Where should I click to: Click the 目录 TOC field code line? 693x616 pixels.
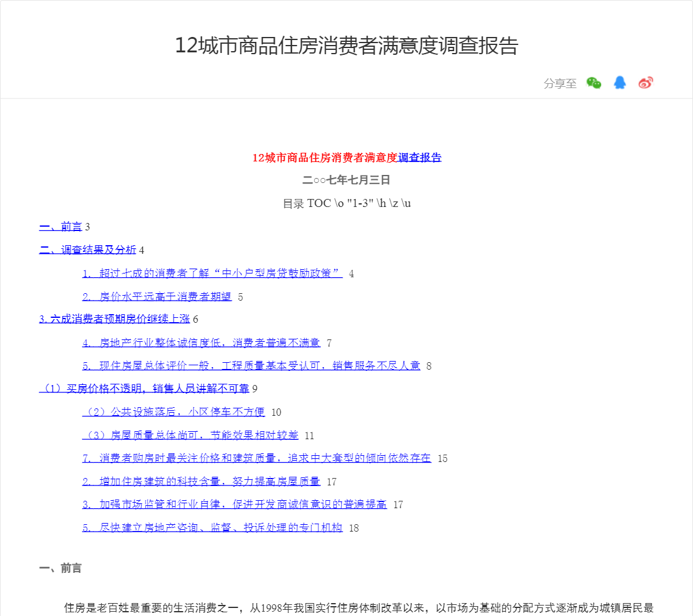[x=346, y=203]
